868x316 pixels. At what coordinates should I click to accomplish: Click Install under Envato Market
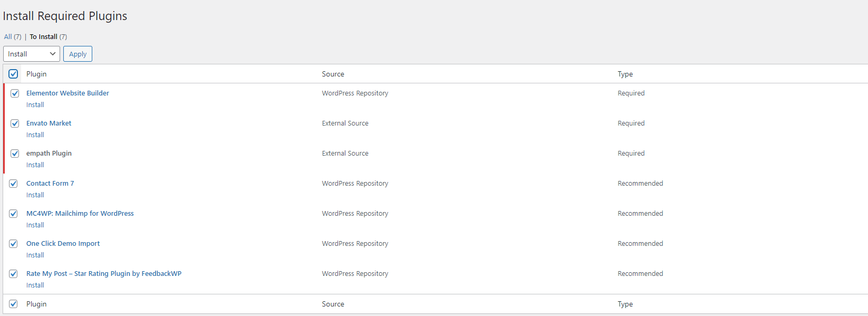[x=35, y=135]
